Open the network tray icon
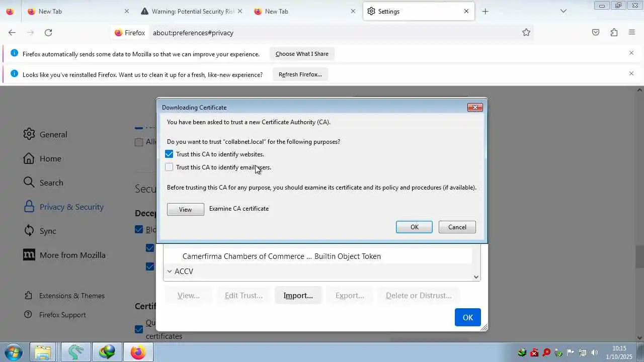 pos(583,352)
